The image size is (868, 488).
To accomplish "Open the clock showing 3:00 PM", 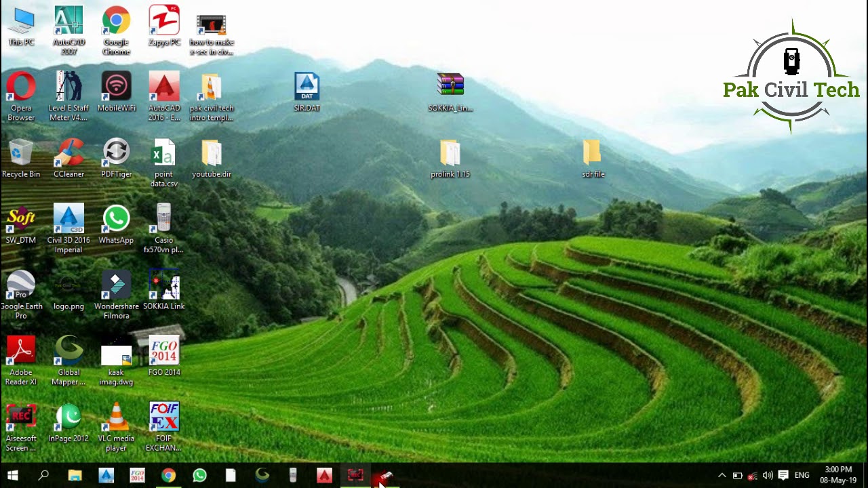I will pos(838,474).
